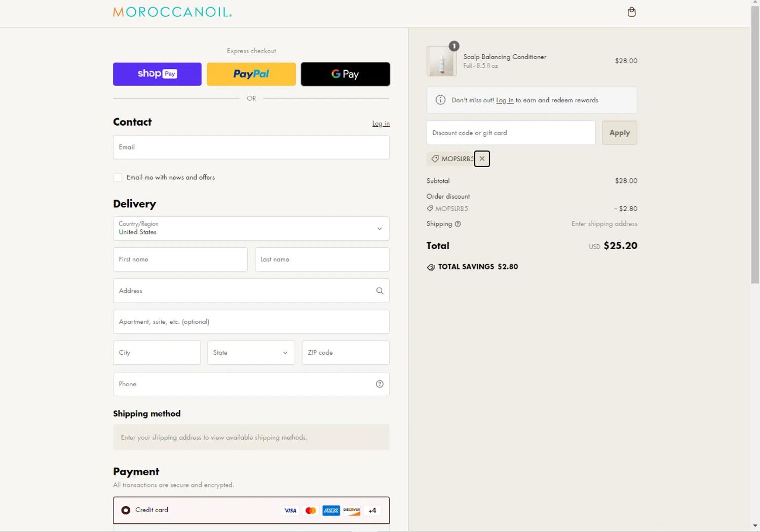Screen dimensions: 760x532
Task: Enable Email me with news and offers
Action: point(118,177)
